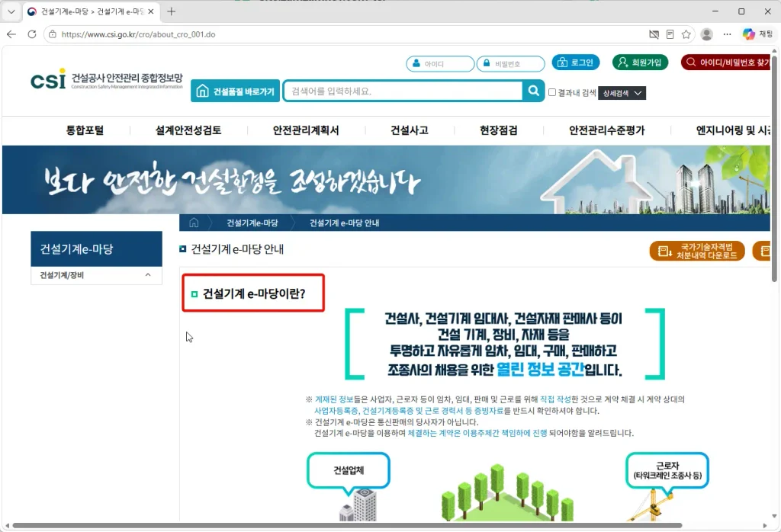Click the 건설기계 e-마당이란? heading
This screenshot has height=532, width=781.
[x=253, y=293]
